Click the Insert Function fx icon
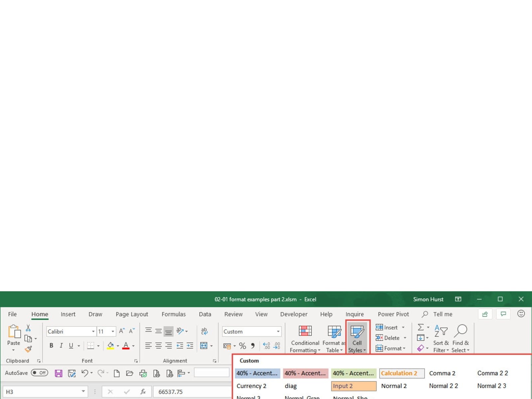 (x=143, y=392)
